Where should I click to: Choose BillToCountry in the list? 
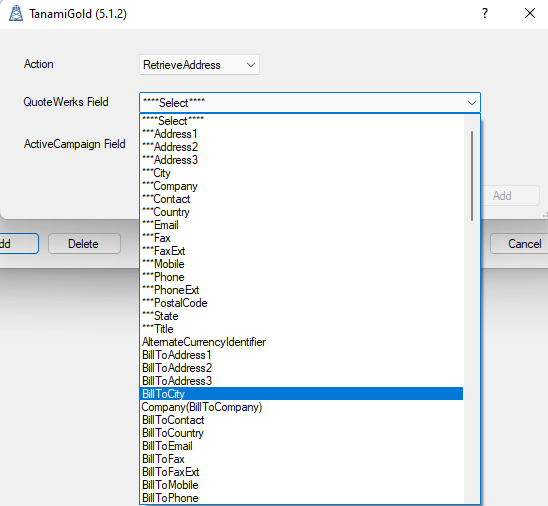301,433
